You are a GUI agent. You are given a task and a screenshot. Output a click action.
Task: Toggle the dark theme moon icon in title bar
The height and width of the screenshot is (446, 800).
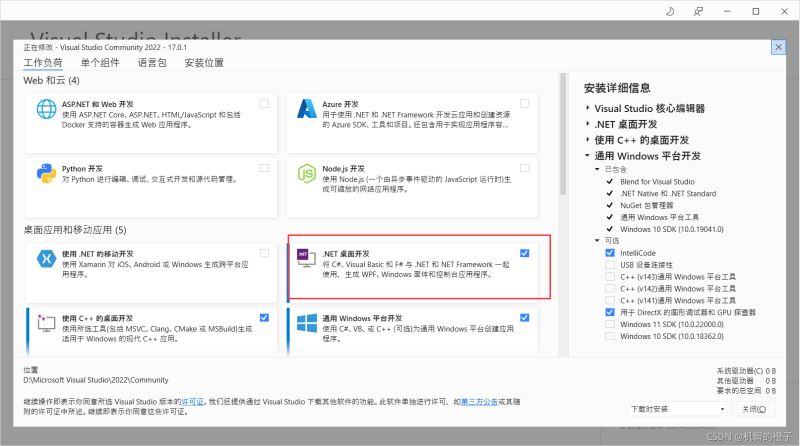point(670,11)
